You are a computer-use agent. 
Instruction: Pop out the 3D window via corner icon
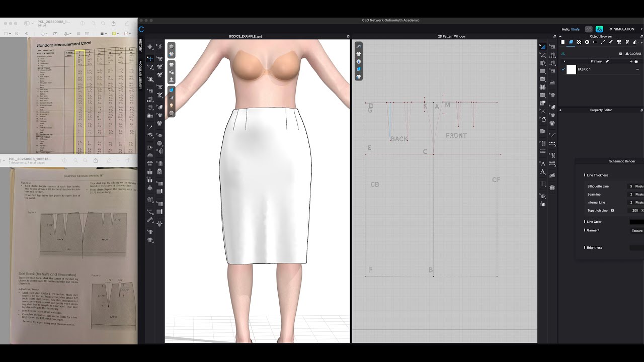click(x=348, y=36)
